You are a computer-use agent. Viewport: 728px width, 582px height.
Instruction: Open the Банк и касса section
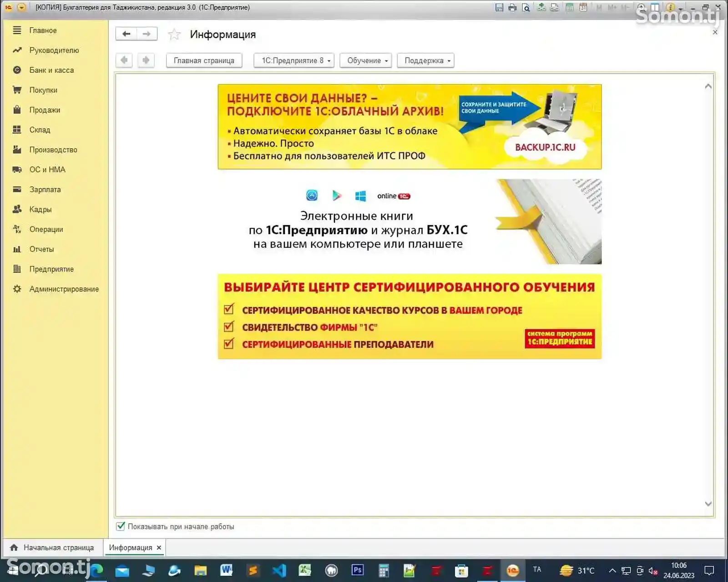coord(51,70)
